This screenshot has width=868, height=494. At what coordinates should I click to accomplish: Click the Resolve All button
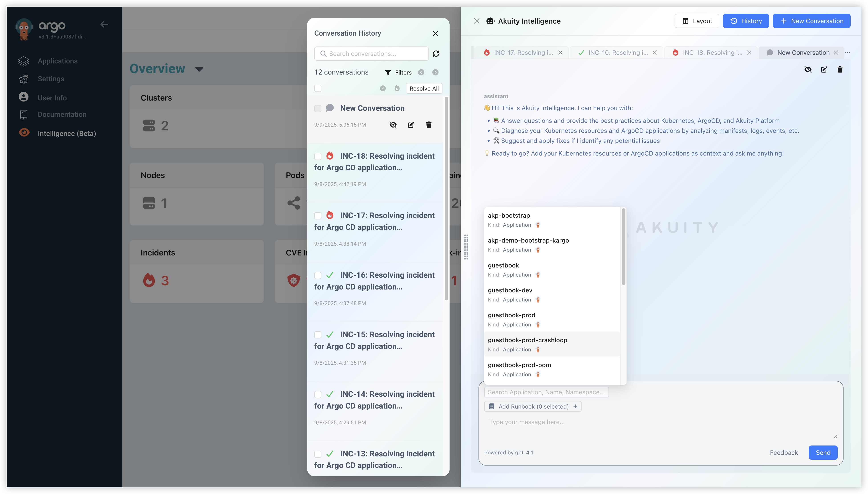pyautogui.click(x=424, y=88)
